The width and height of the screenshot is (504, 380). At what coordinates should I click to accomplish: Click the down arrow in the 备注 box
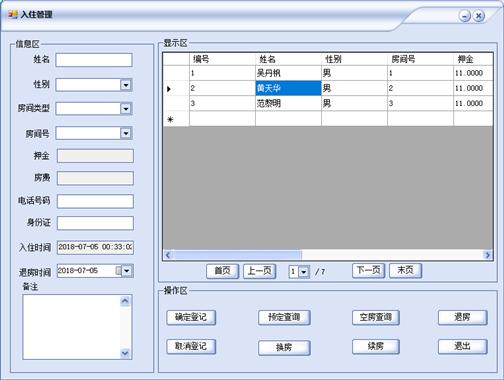pos(125,353)
